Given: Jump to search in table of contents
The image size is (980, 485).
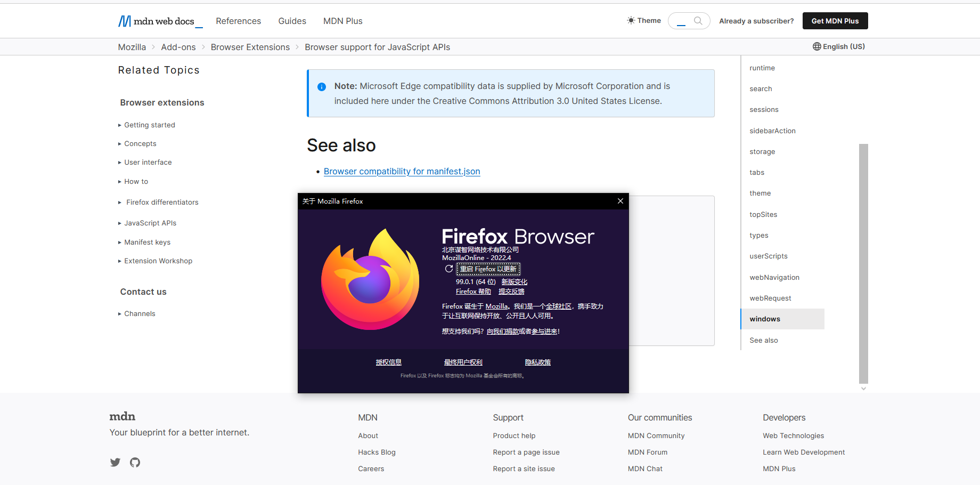Looking at the screenshot, I should click(x=761, y=89).
